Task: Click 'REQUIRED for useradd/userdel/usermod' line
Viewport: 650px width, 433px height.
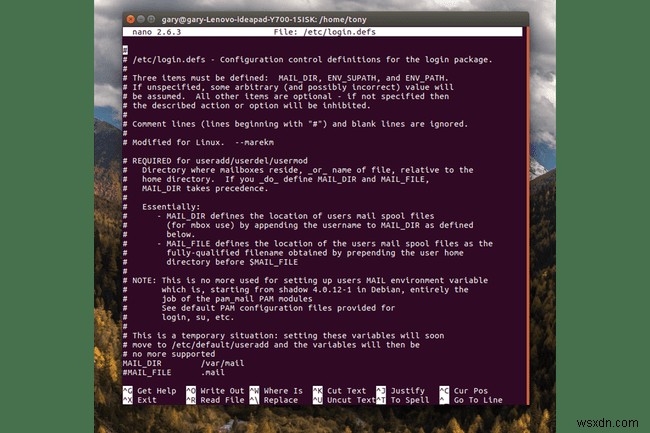Action: click(215, 161)
